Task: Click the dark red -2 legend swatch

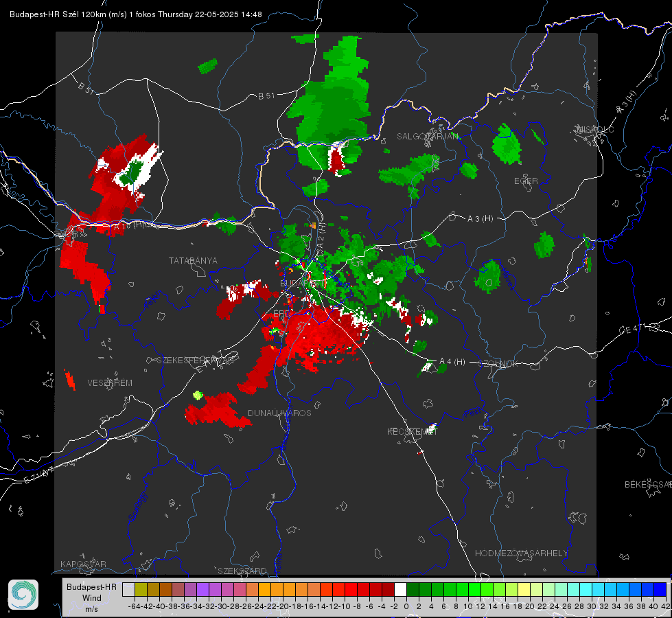Action: tap(388, 590)
